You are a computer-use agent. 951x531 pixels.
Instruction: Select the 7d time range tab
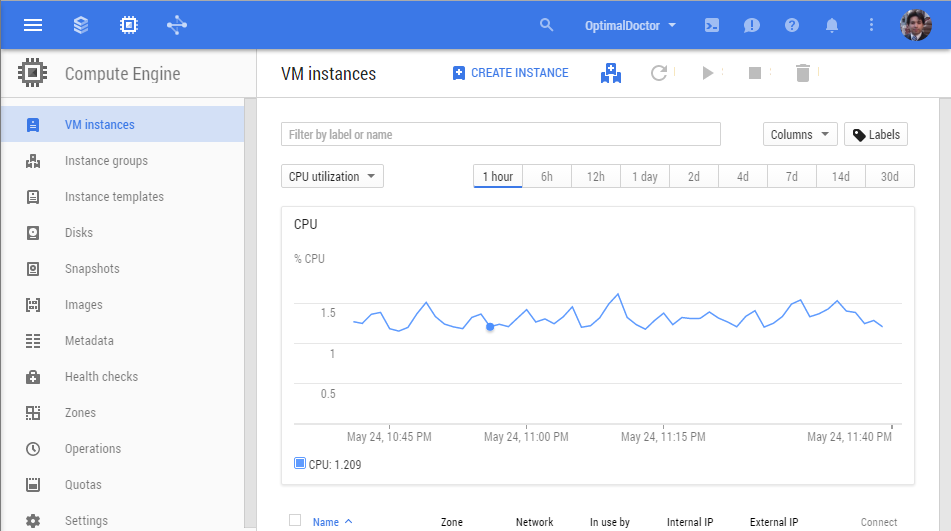click(x=791, y=176)
